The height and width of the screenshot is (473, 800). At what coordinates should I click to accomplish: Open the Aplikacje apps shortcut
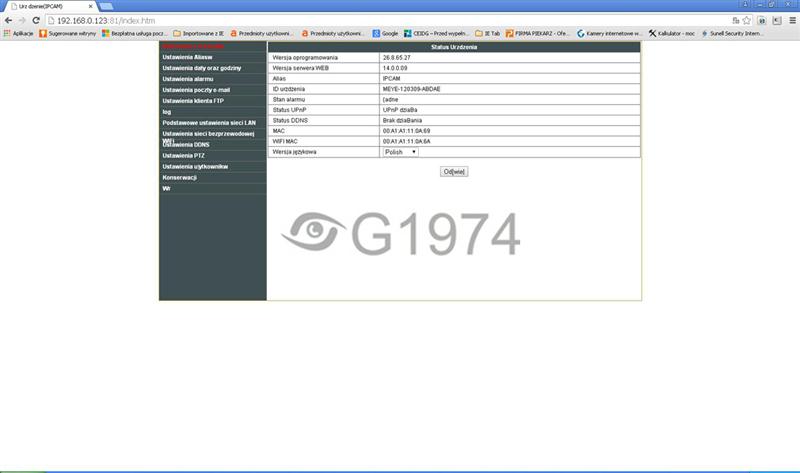[x=18, y=33]
